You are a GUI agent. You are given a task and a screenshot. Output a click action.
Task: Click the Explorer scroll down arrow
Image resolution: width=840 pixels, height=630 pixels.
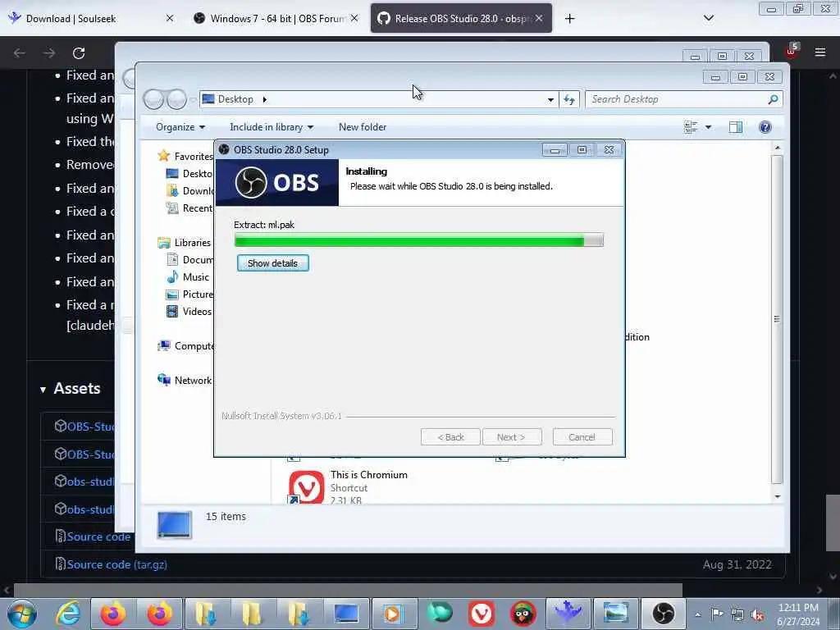point(778,496)
